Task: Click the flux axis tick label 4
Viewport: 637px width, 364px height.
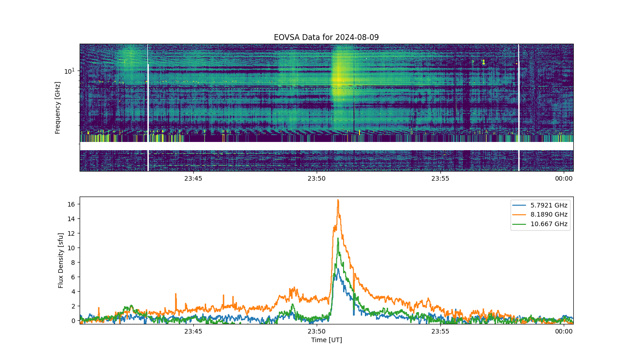Action: point(73,291)
